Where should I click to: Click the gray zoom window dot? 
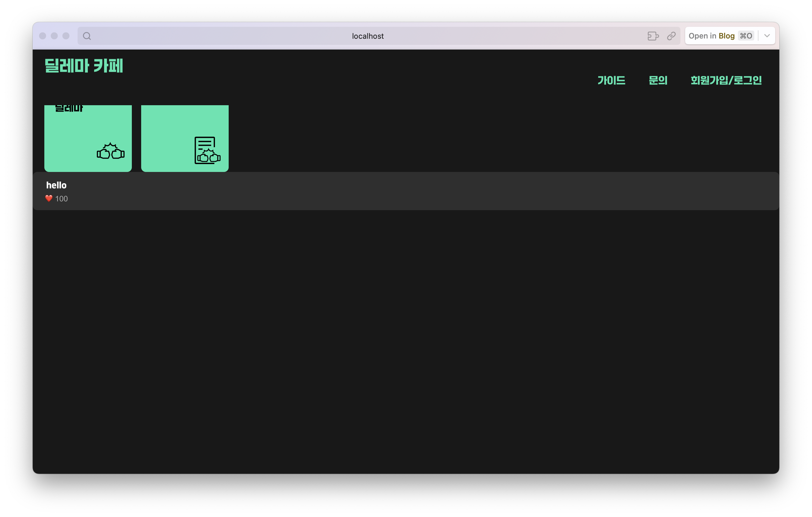pos(66,36)
